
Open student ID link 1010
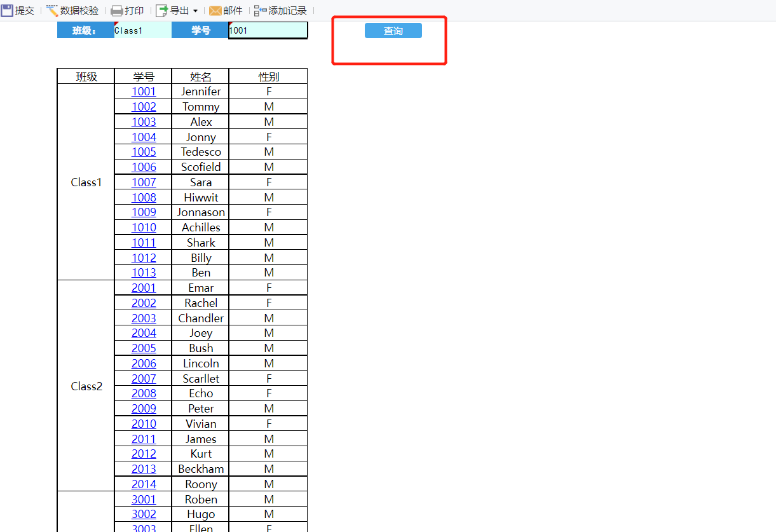(x=144, y=228)
